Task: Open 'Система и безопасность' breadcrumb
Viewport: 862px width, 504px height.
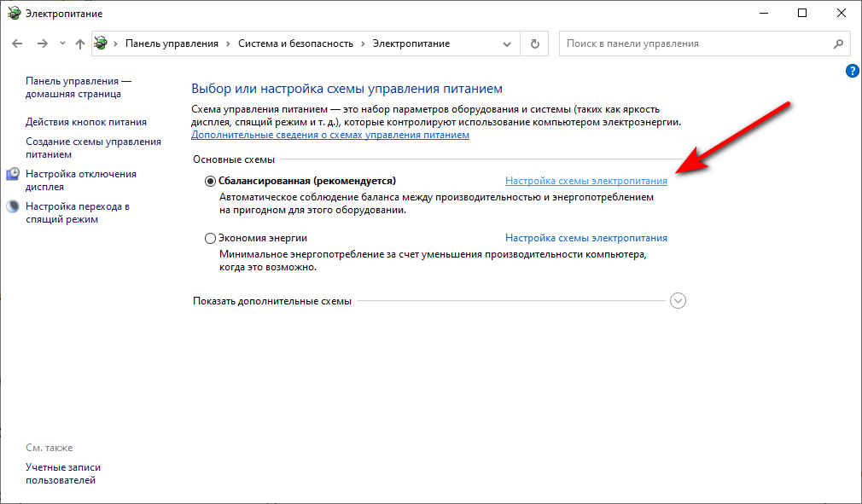Action: pos(296,43)
